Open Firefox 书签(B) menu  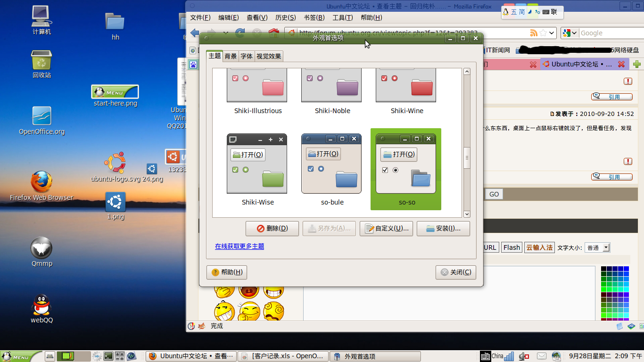click(314, 17)
